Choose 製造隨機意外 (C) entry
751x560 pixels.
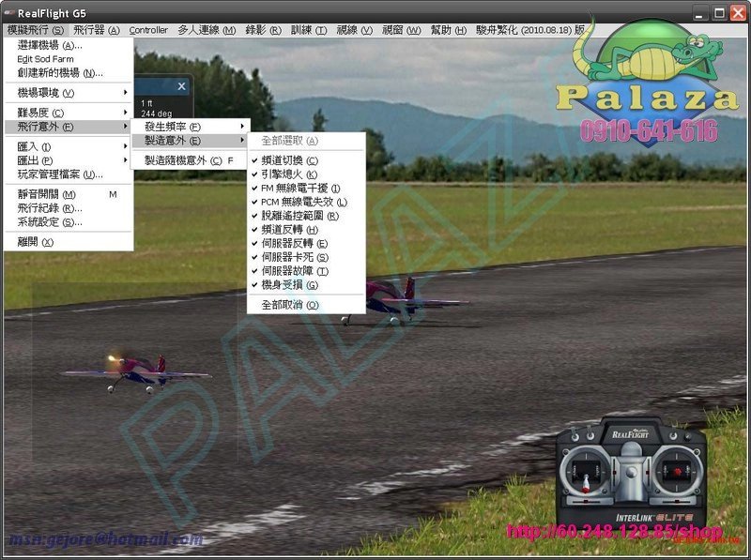[x=191, y=160]
